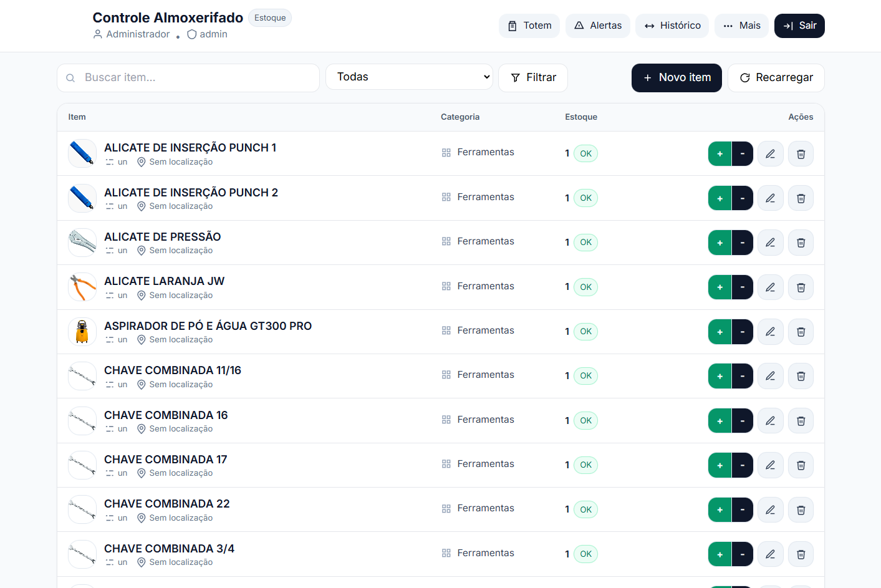Create a Novo item
Viewport: 881px width, 588px height.
676,78
